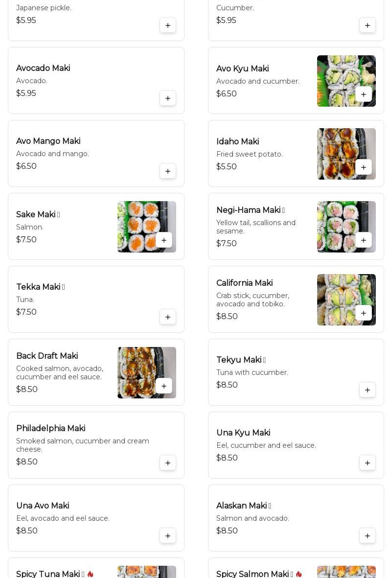Open Una Kyu Maki item title

point(243,433)
